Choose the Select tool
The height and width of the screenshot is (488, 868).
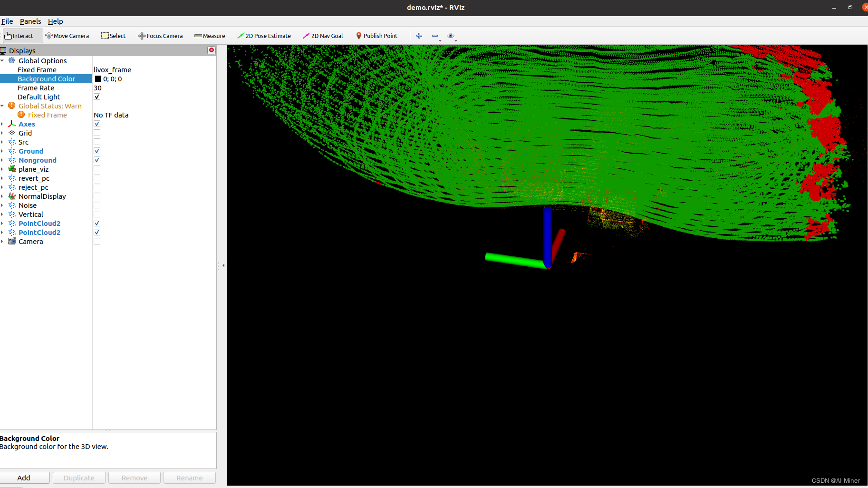coord(113,36)
